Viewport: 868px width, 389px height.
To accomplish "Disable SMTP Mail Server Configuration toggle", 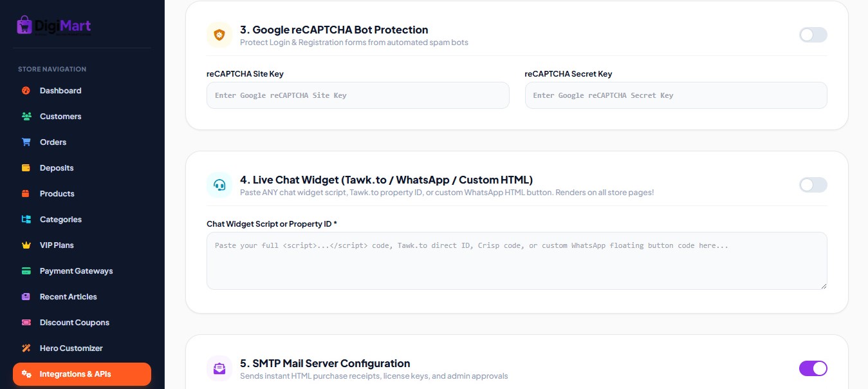I will coord(813,368).
